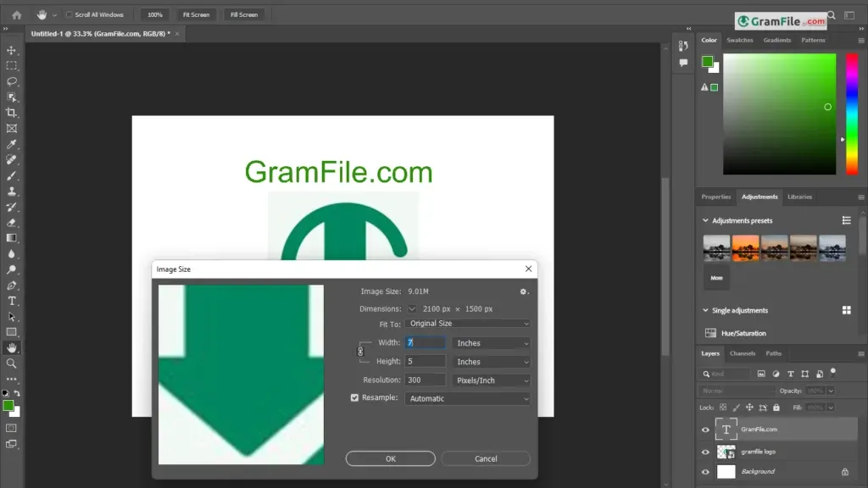Click the 100% zoom button

point(155,15)
